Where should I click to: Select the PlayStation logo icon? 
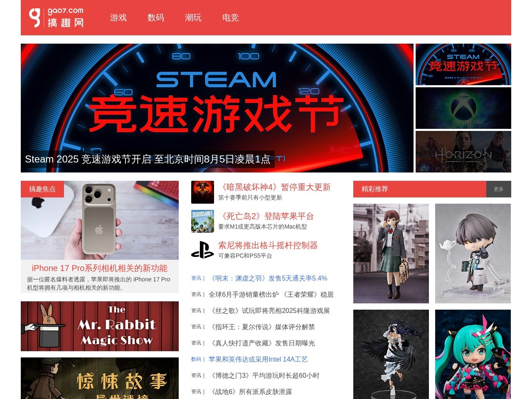tap(202, 250)
